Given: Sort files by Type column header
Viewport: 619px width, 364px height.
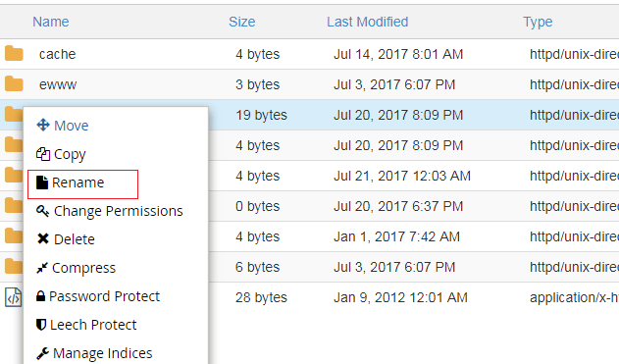Looking at the screenshot, I should click(x=538, y=23).
